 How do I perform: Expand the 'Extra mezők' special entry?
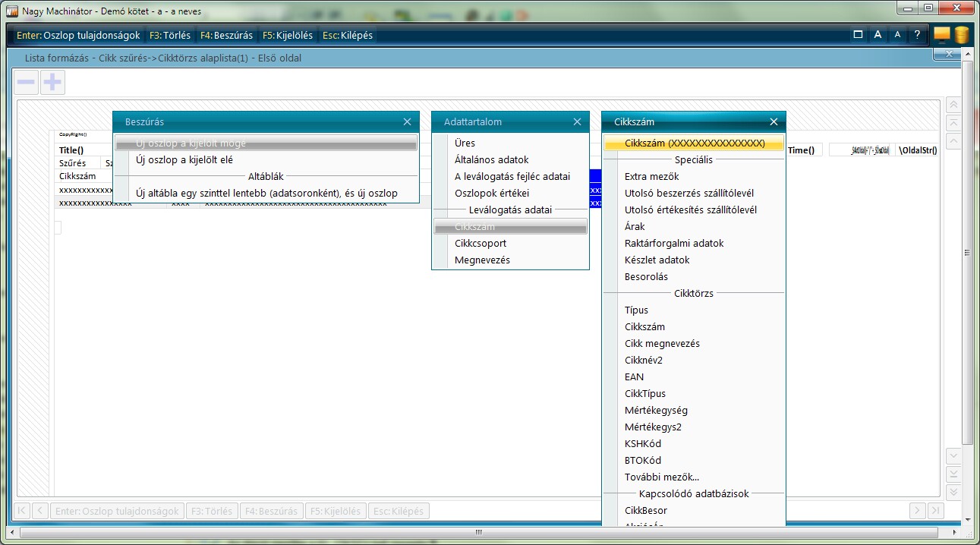click(651, 176)
